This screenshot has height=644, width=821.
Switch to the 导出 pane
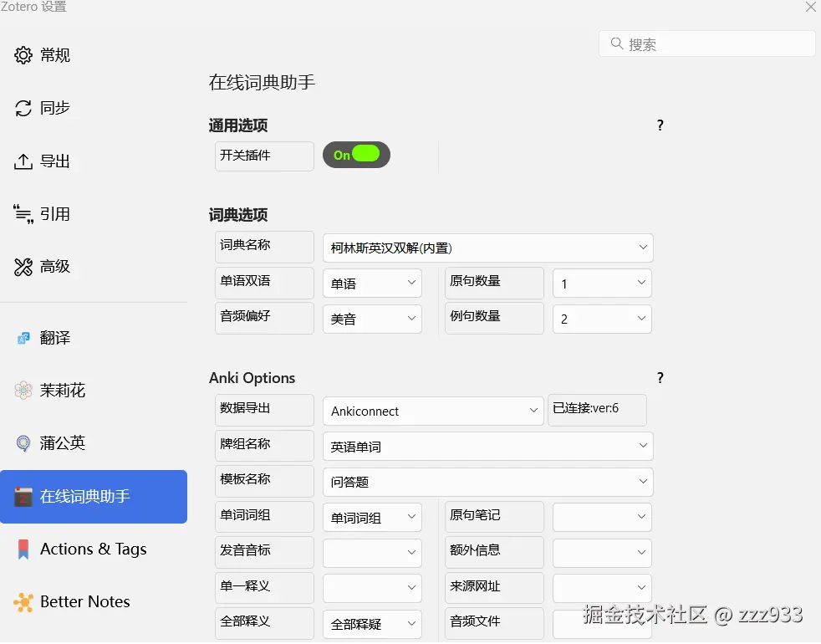click(94, 161)
